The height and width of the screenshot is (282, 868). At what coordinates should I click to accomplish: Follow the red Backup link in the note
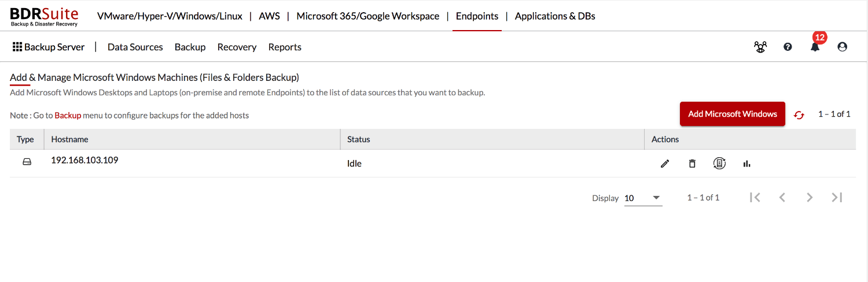(68, 115)
